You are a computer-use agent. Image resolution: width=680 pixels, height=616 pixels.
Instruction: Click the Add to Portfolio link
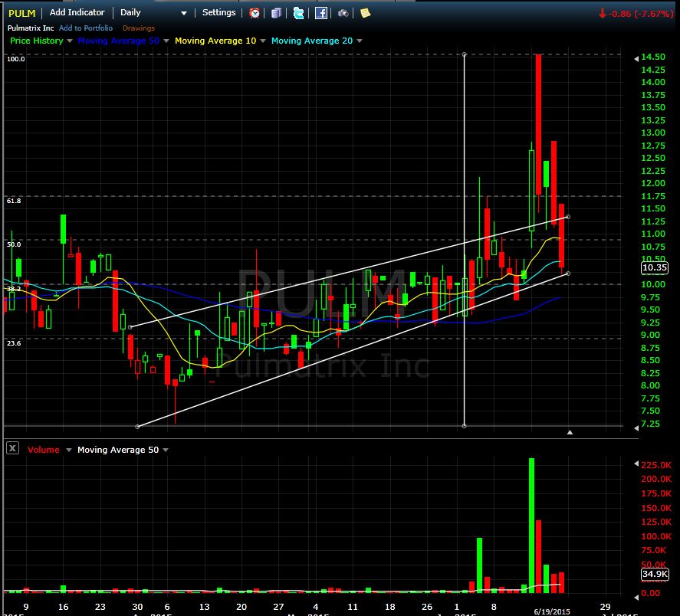click(86, 28)
